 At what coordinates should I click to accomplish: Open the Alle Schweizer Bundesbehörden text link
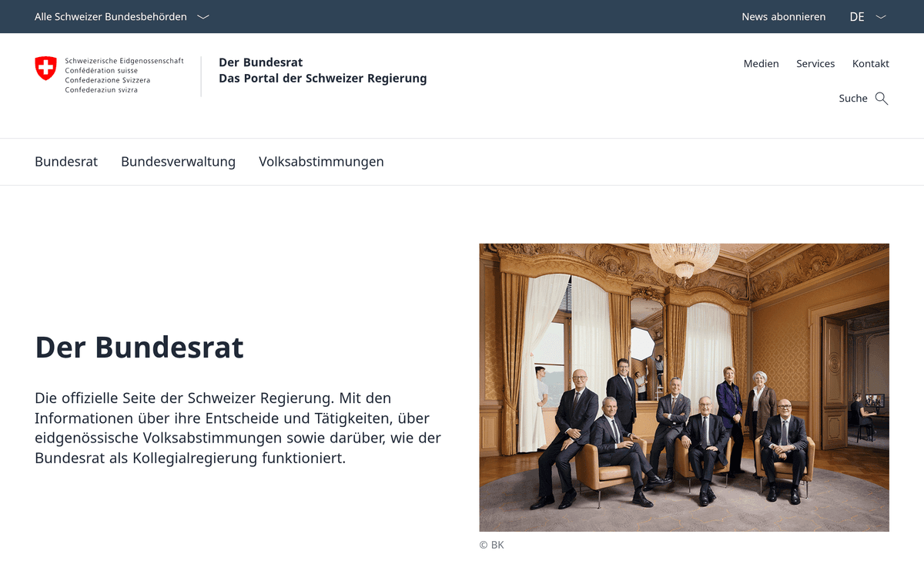110,17
